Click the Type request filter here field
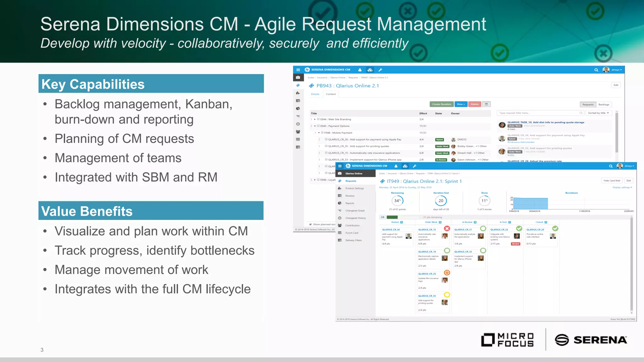Viewport: 644px width, 362px height. click(x=540, y=113)
